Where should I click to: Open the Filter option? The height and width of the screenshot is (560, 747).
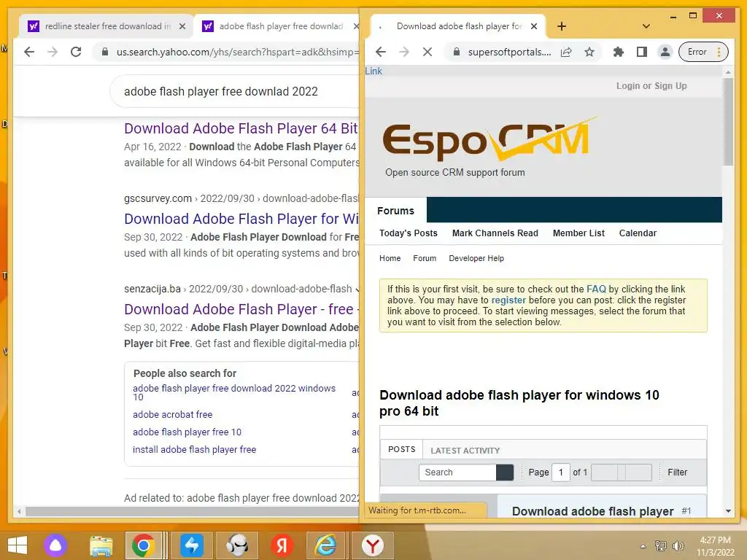coord(677,472)
